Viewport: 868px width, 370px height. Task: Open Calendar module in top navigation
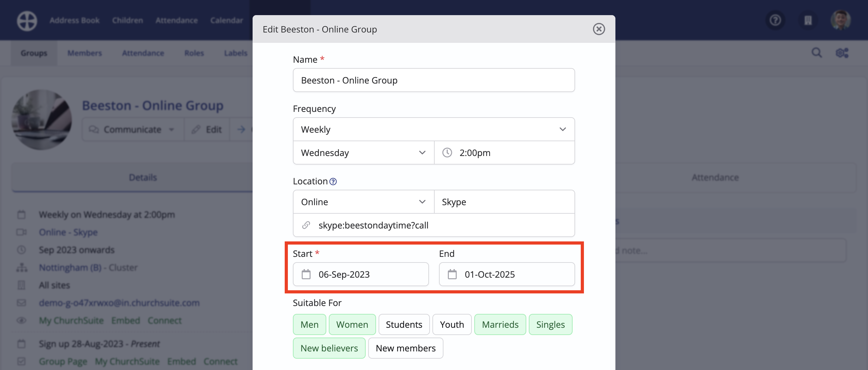tap(227, 20)
